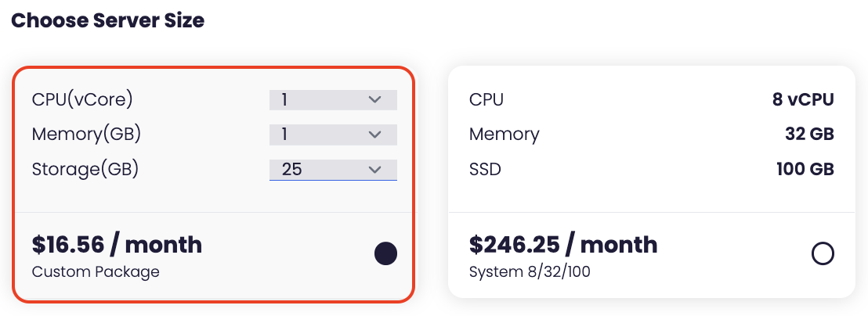This screenshot has width=868, height=316.
Task: Open the Memory(GB) dropdown showing 1
Action: [x=333, y=135]
